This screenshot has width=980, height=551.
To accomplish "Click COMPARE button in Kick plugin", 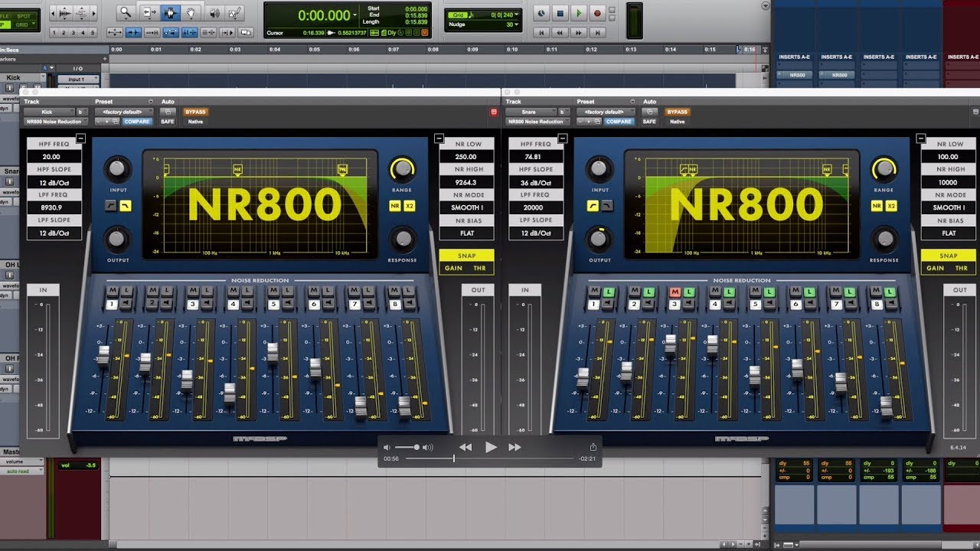I will [x=137, y=121].
